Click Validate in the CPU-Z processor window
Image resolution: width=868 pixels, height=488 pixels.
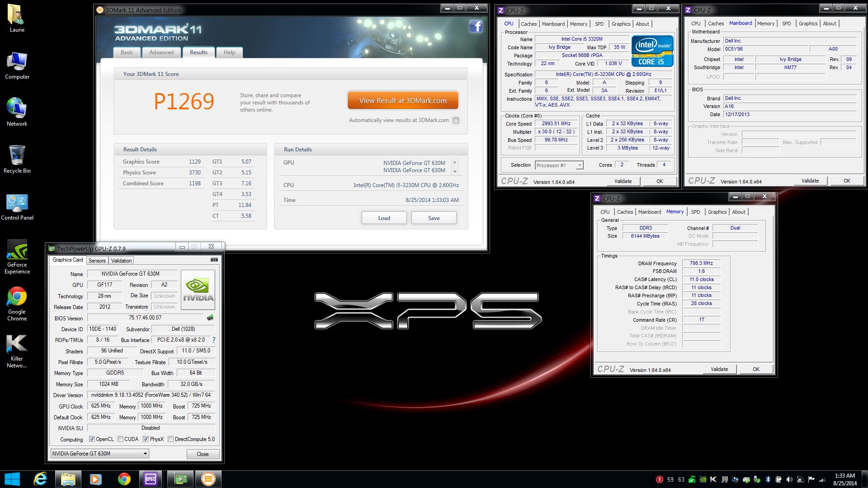(x=623, y=181)
